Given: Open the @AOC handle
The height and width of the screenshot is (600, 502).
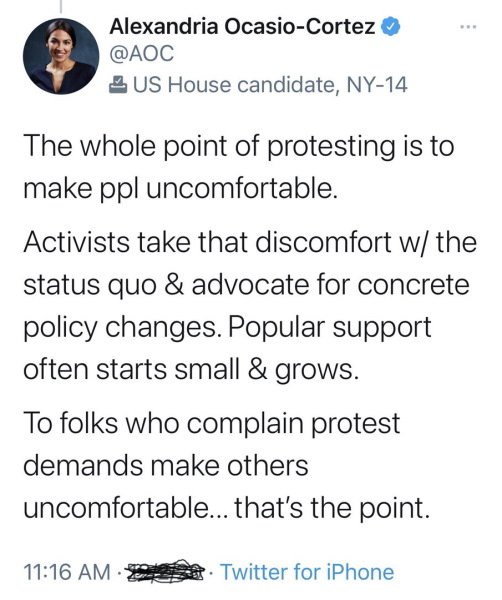Looking at the screenshot, I should click(x=142, y=54).
